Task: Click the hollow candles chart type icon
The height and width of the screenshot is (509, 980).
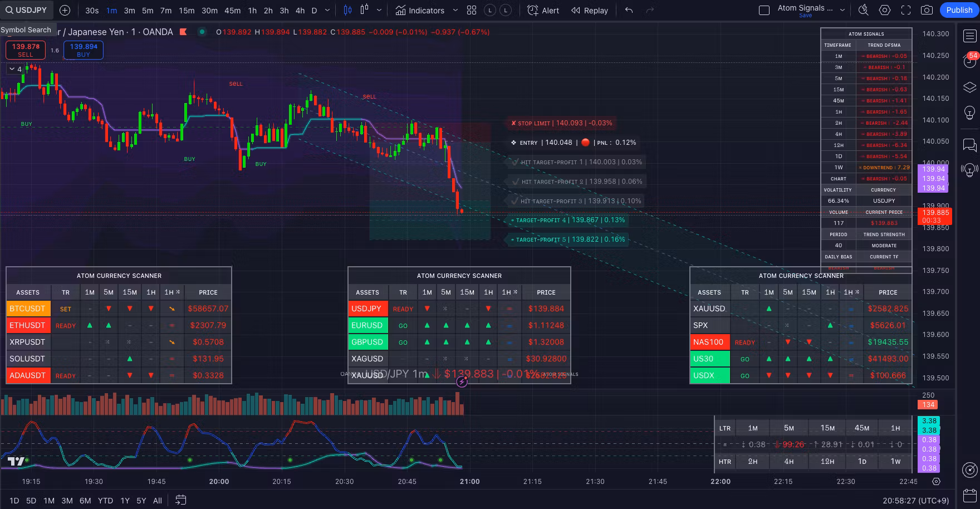Action: pos(365,10)
